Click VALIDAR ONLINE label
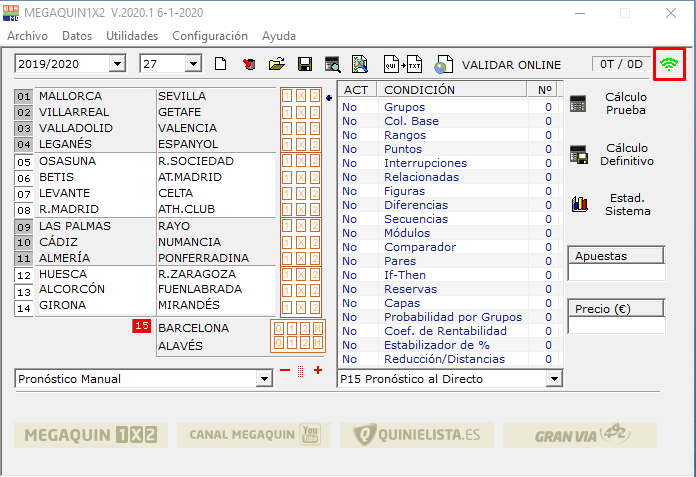 [511, 65]
